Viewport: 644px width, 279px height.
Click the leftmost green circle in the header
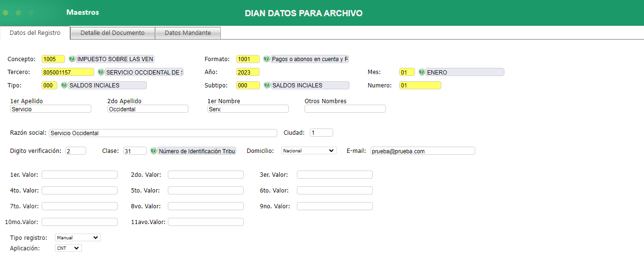point(5,13)
